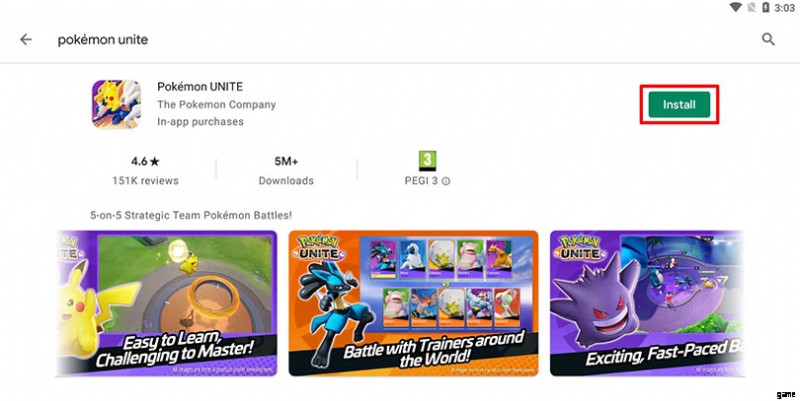800x401 pixels.
Task: Open the Lucario 'Battle with Trainers' screenshot
Action: [x=413, y=304]
